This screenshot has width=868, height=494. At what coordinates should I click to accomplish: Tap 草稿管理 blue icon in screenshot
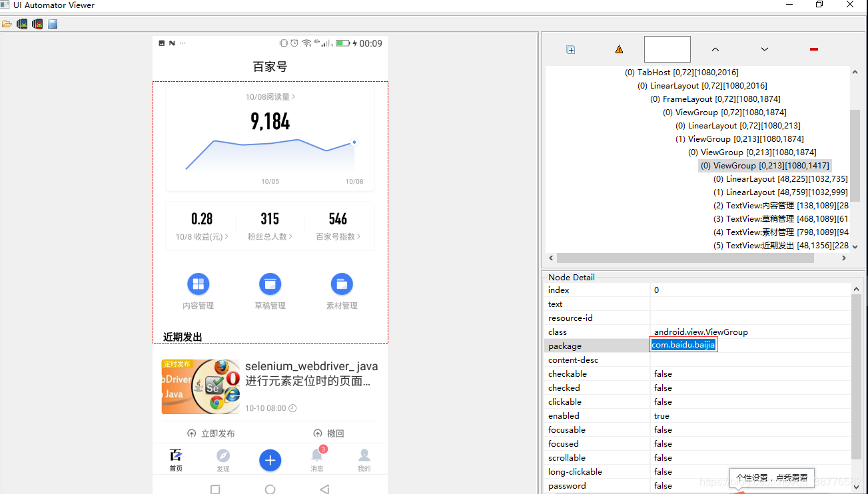(x=270, y=284)
